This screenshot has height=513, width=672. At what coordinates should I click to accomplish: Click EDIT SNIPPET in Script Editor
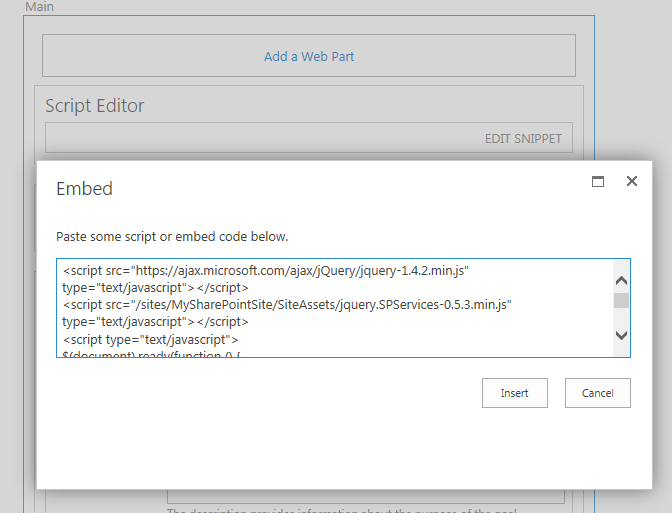[x=523, y=138]
